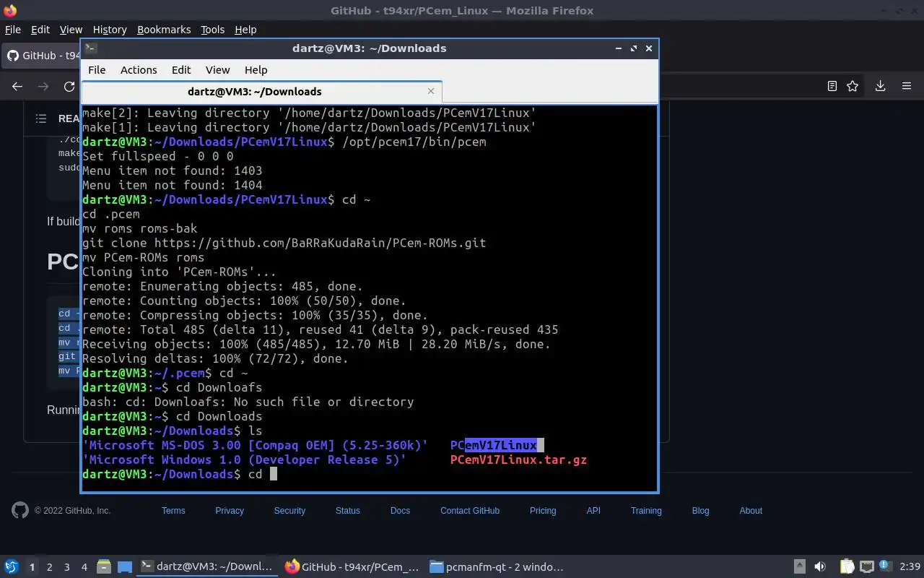Click the 'Microsoft Windows 1.0 (Developer Release 5)' entry
Image resolution: width=924 pixels, height=578 pixels.
[244, 460]
